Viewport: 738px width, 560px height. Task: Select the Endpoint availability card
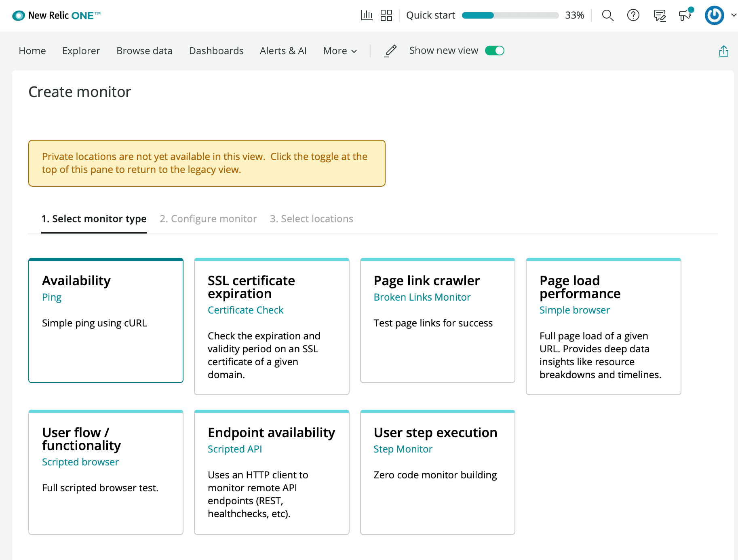coord(272,472)
